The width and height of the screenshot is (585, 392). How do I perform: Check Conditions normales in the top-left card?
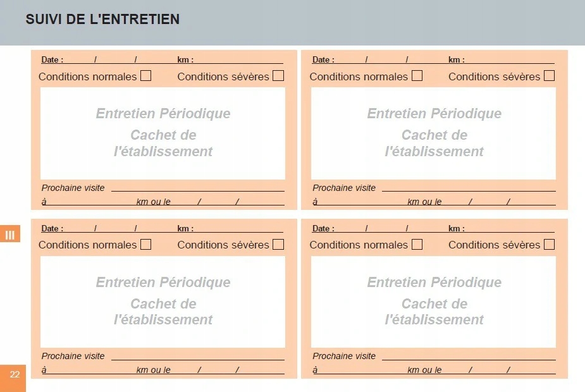146,76
